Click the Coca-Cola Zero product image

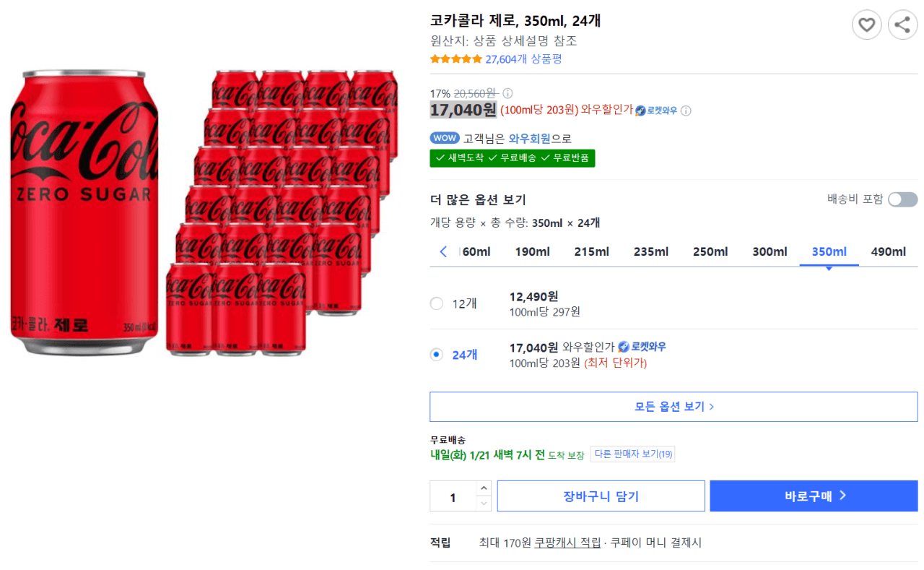[x=204, y=212]
